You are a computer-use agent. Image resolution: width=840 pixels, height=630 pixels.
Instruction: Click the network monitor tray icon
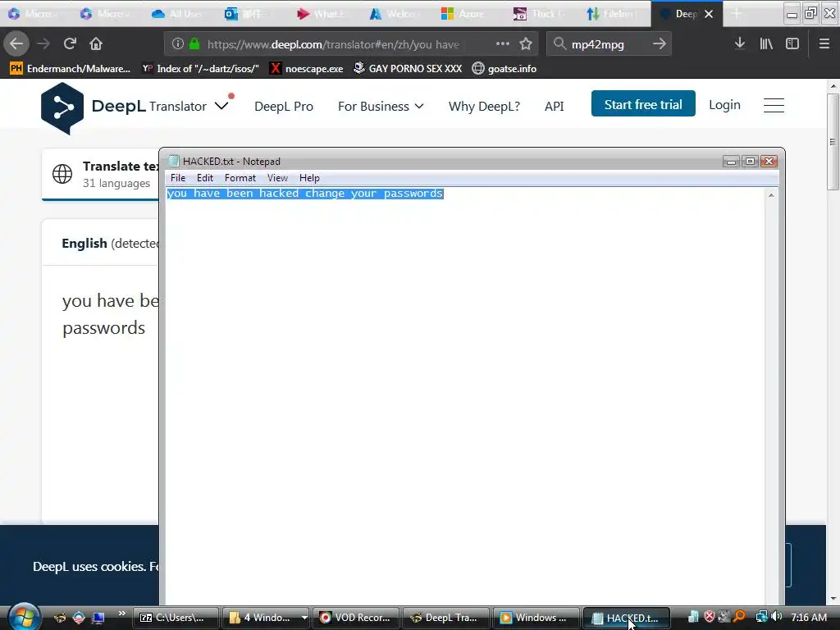[x=761, y=617]
